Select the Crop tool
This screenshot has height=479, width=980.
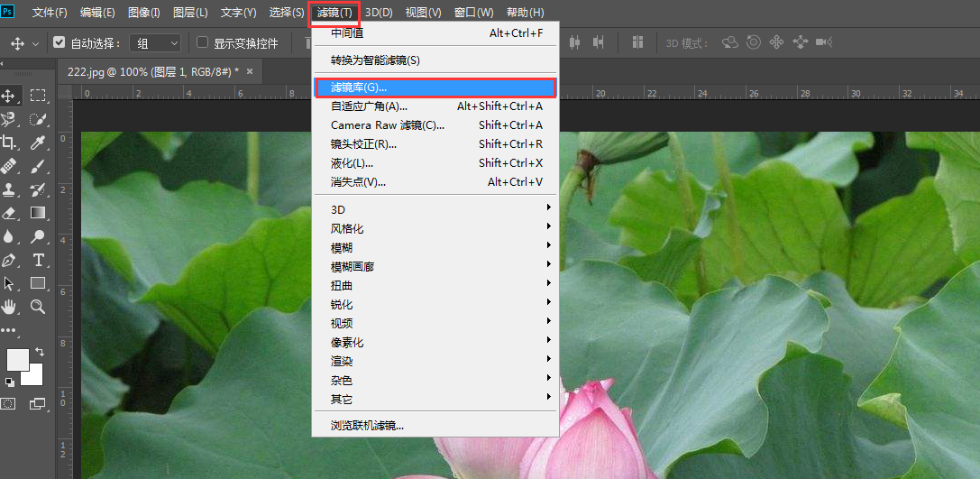pos(9,142)
